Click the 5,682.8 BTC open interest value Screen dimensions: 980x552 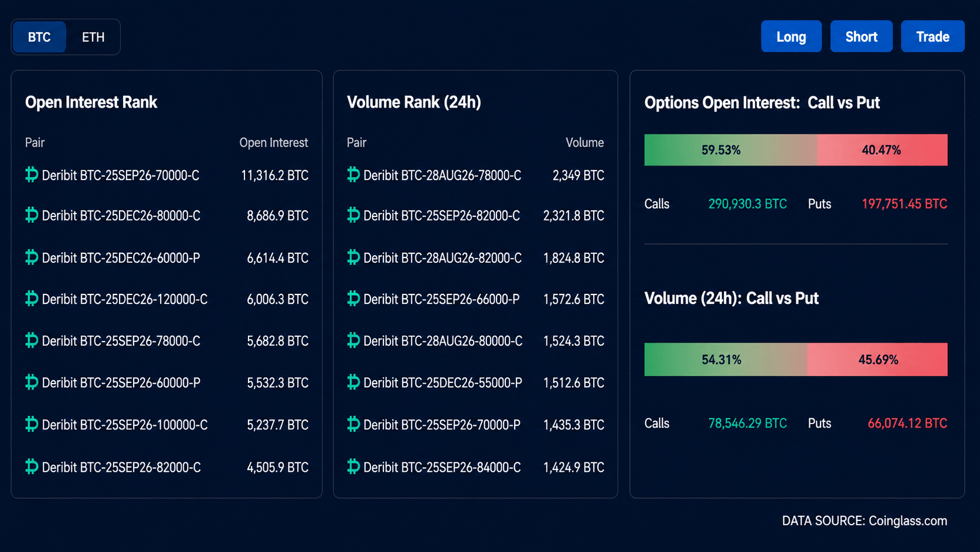click(x=278, y=341)
